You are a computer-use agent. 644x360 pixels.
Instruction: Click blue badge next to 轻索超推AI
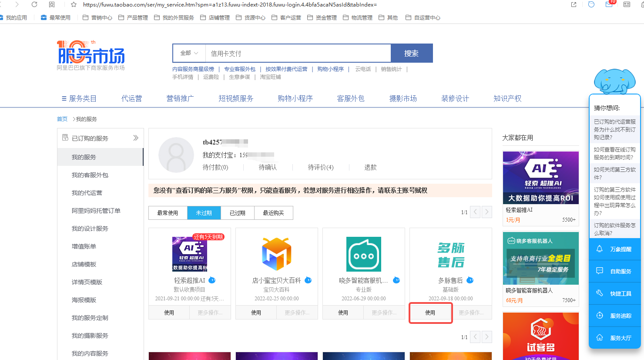click(x=212, y=280)
